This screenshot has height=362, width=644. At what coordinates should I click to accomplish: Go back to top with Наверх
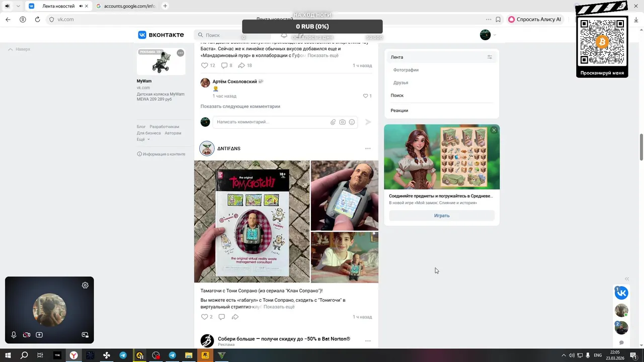(19, 49)
